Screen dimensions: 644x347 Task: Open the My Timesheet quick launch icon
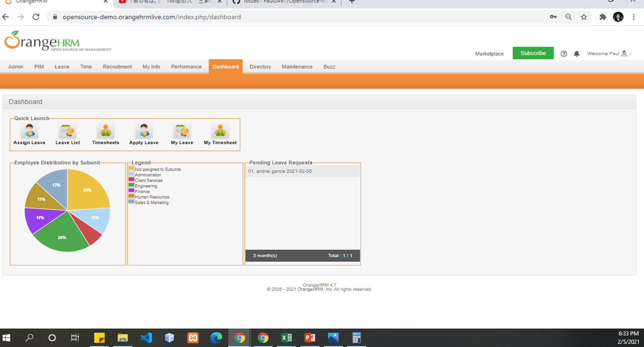(x=220, y=131)
